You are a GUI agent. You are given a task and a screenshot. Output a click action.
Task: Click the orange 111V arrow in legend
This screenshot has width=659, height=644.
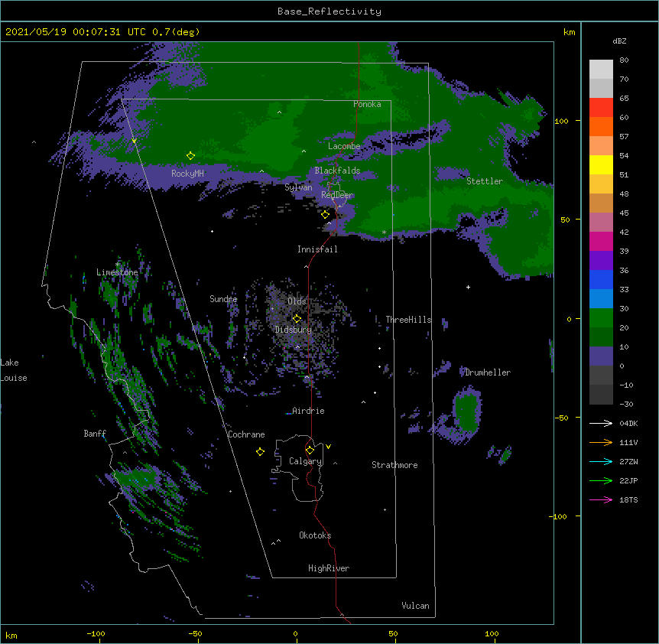pyautogui.click(x=601, y=442)
